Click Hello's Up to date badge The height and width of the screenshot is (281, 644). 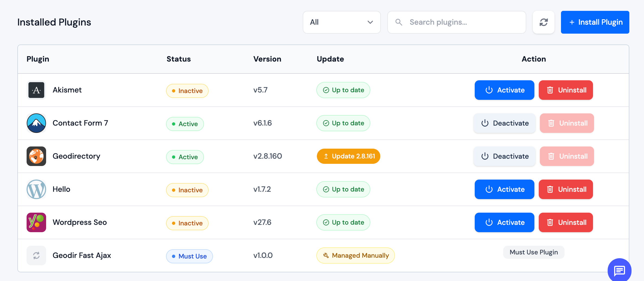(x=343, y=189)
